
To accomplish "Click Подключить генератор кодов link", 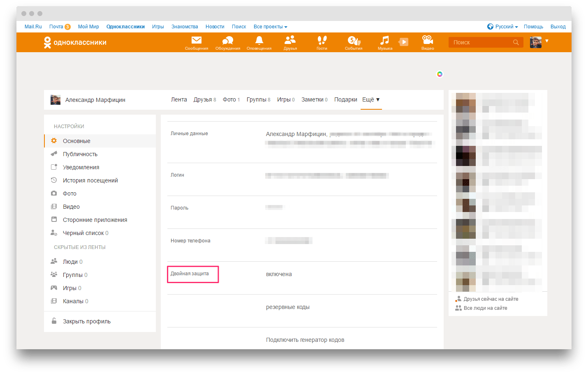I will point(305,340).
